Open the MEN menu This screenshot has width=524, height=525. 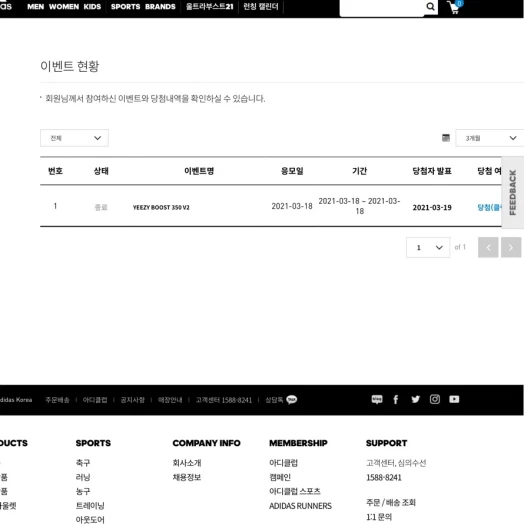coord(35,7)
